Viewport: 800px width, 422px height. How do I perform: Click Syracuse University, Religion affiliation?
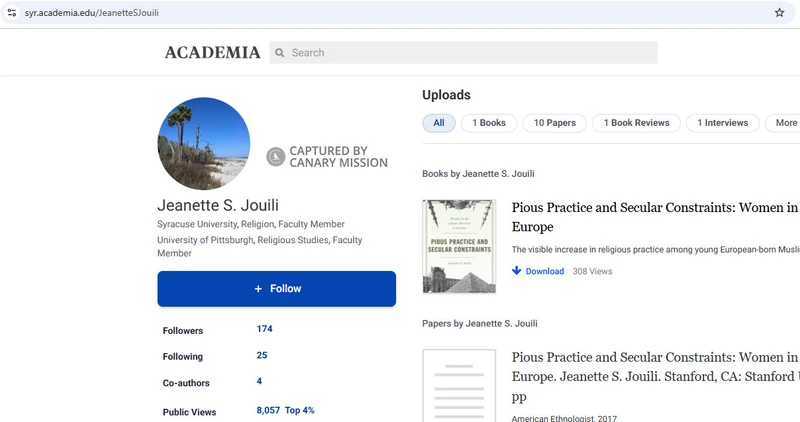point(251,224)
